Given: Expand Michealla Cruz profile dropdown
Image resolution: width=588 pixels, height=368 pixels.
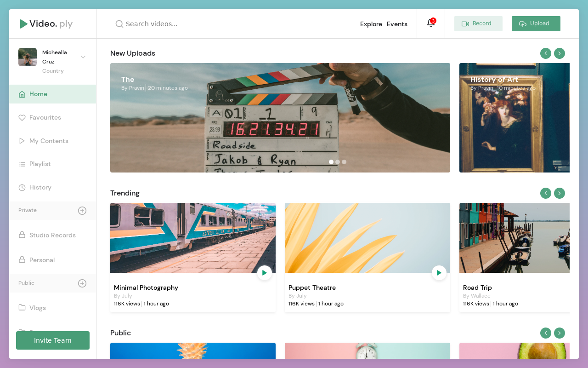Looking at the screenshot, I should (x=83, y=57).
